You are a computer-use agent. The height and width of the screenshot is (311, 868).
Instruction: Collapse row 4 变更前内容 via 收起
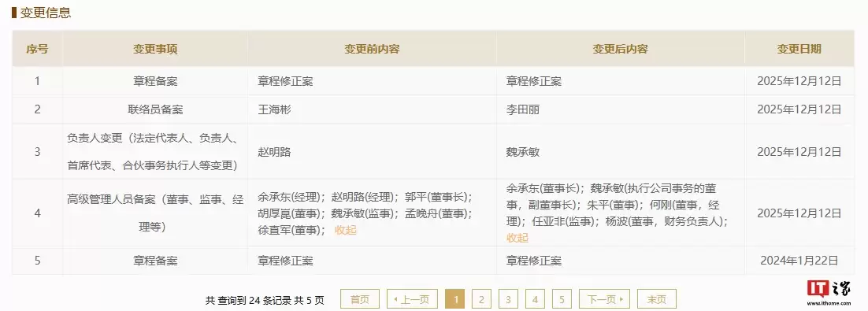(346, 230)
